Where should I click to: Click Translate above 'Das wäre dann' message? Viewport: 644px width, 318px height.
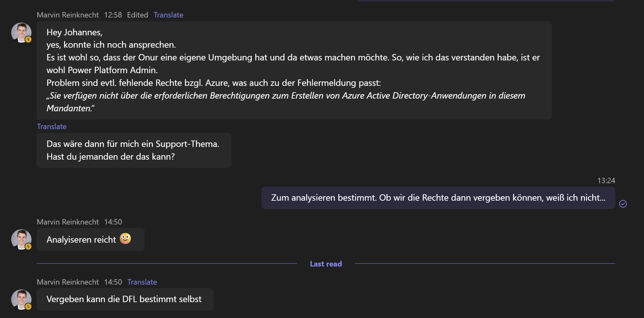[x=52, y=127]
